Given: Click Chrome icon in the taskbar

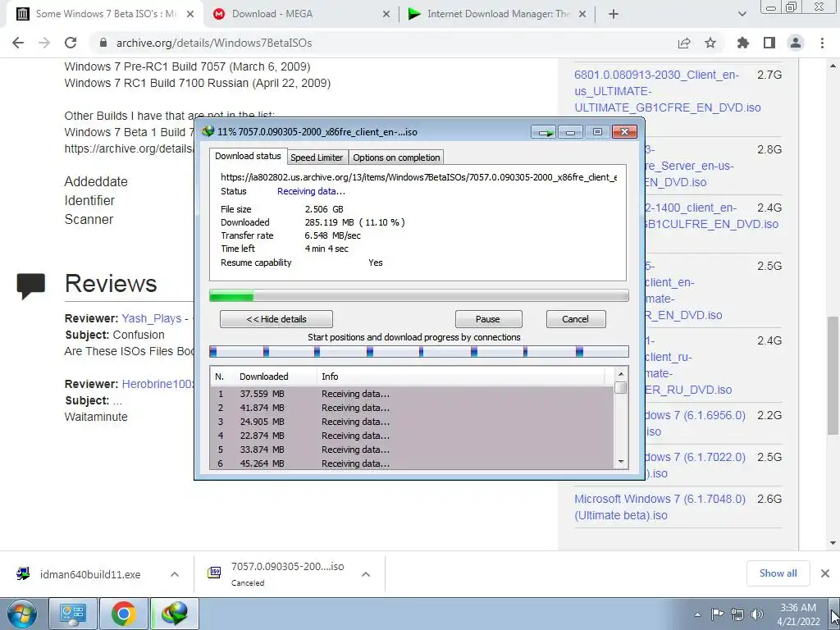Looking at the screenshot, I should [124, 614].
